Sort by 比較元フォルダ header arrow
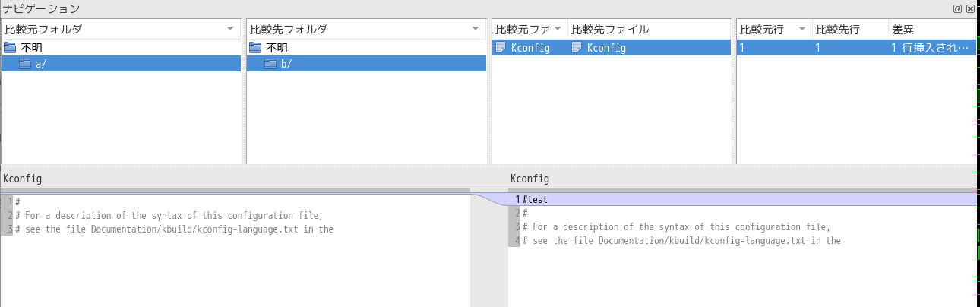Screen dimensions: 980x307 point(230,29)
